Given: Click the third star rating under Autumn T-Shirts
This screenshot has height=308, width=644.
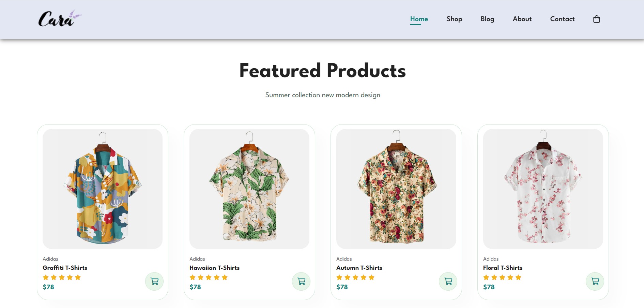Looking at the screenshot, I should pyautogui.click(x=355, y=277).
